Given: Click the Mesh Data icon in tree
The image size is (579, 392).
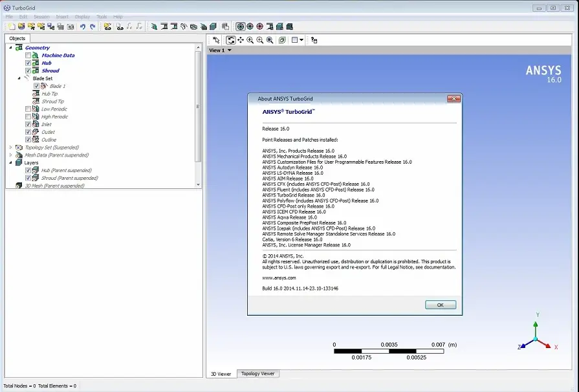Looking at the screenshot, I should pos(19,155).
